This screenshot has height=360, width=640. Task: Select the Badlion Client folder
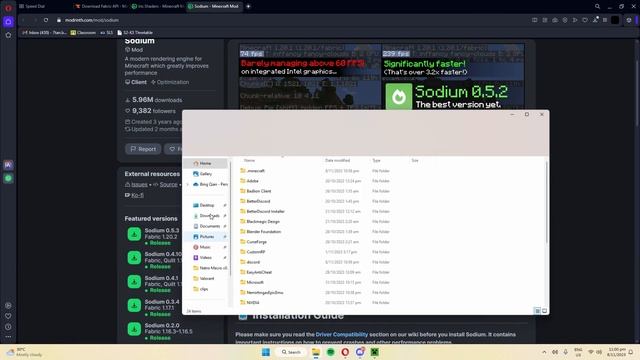258,191
